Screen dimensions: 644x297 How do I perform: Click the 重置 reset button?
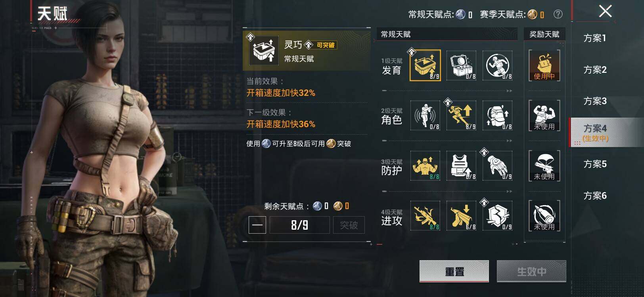[x=454, y=272]
